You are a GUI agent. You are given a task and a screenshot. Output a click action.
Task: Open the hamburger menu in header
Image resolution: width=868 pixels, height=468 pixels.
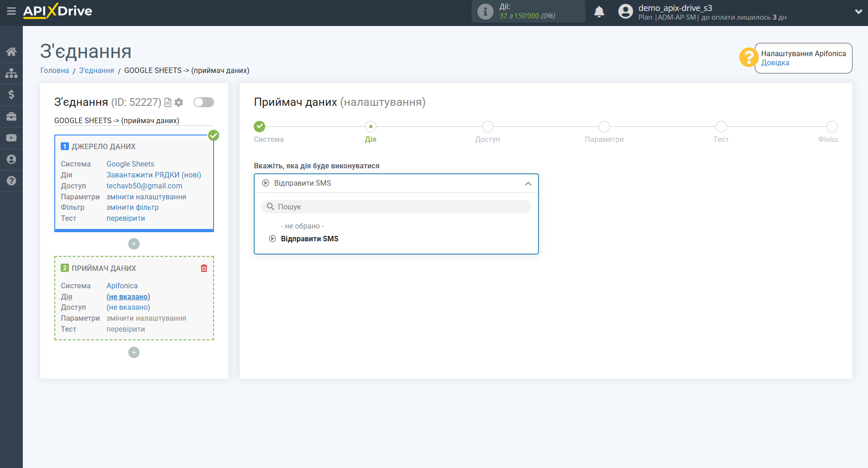click(11, 11)
